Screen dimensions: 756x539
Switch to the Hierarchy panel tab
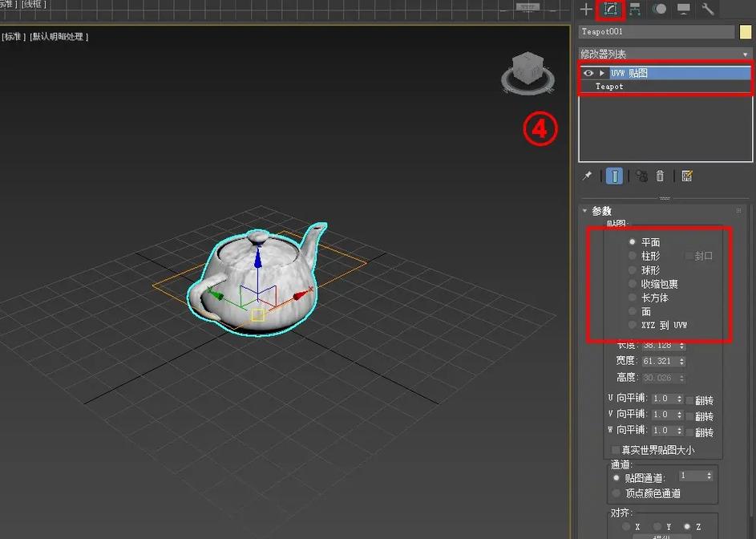point(635,10)
